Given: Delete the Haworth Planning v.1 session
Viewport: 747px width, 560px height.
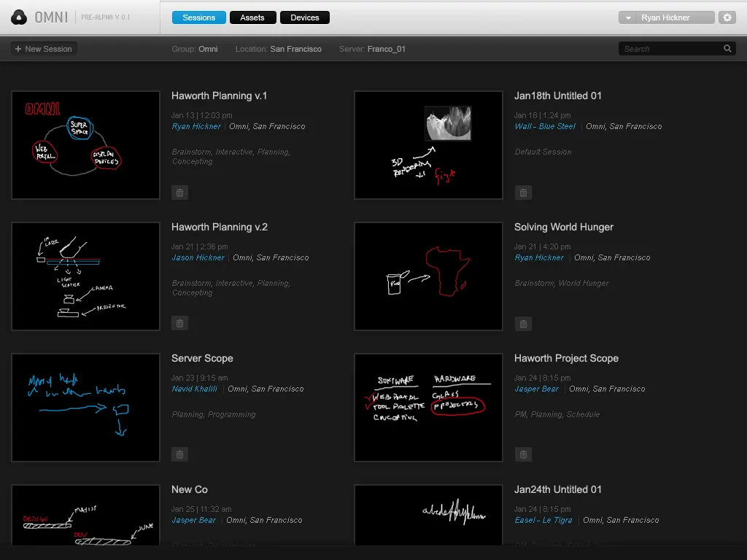Looking at the screenshot, I should tap(179, 192).
